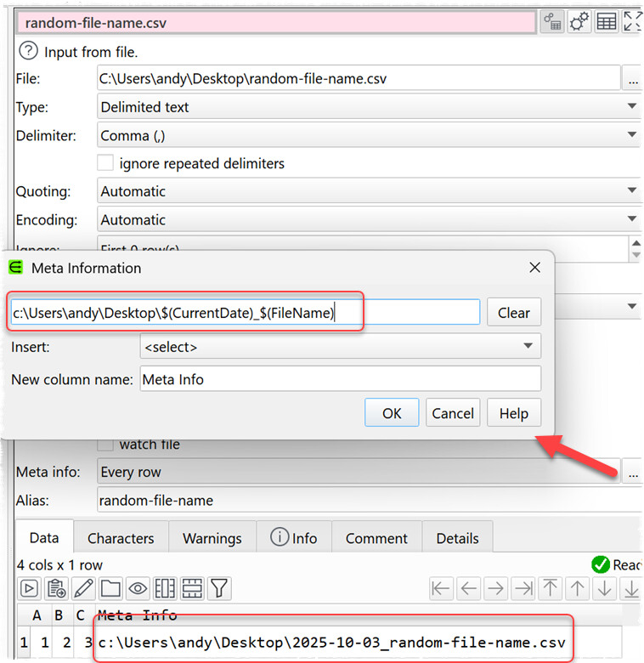Open the Characters tab
The height and width of the screenshot is (663, 644).
click(x=121, y=538)
